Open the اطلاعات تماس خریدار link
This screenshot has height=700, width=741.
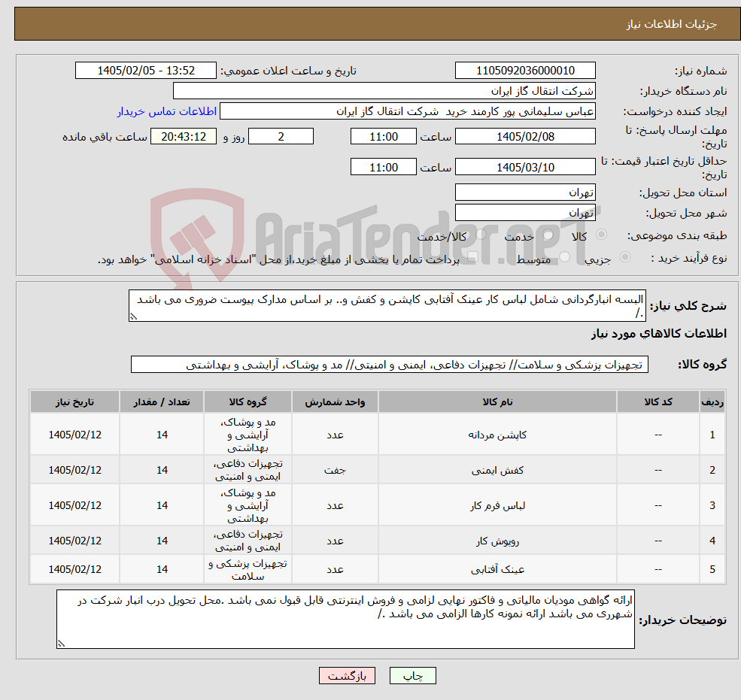tap(167, 111)
